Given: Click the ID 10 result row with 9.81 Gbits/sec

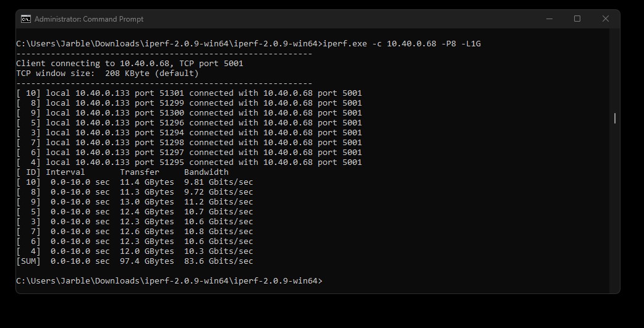Looking at the screenshot, I should click(135, 182).
